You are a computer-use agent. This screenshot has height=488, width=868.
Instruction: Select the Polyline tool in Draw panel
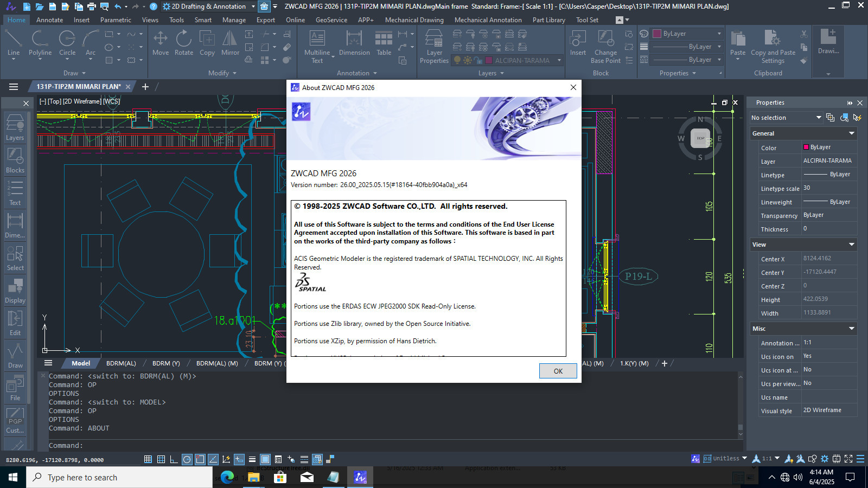click(x=40, y=43)
